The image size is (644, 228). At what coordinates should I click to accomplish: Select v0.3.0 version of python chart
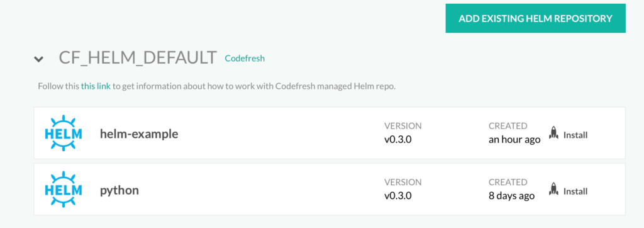398,196
